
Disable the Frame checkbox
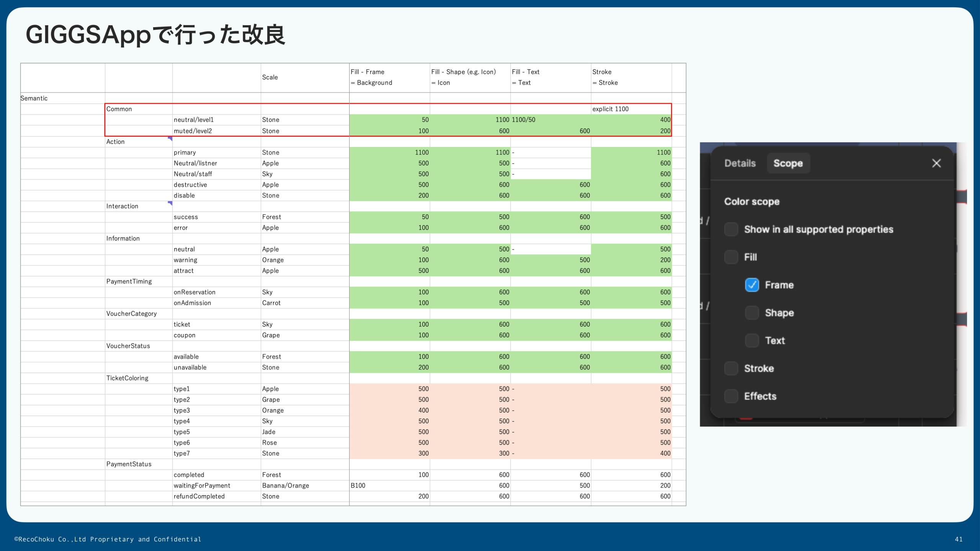pos(751,285)
